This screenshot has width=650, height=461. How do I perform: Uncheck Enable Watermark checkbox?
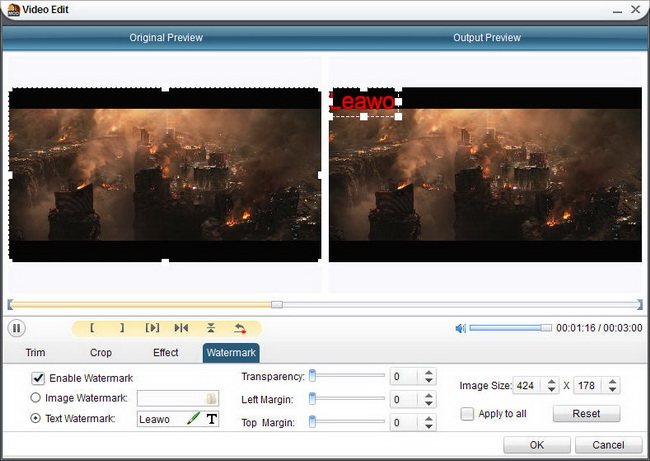(x=38, y=378)
